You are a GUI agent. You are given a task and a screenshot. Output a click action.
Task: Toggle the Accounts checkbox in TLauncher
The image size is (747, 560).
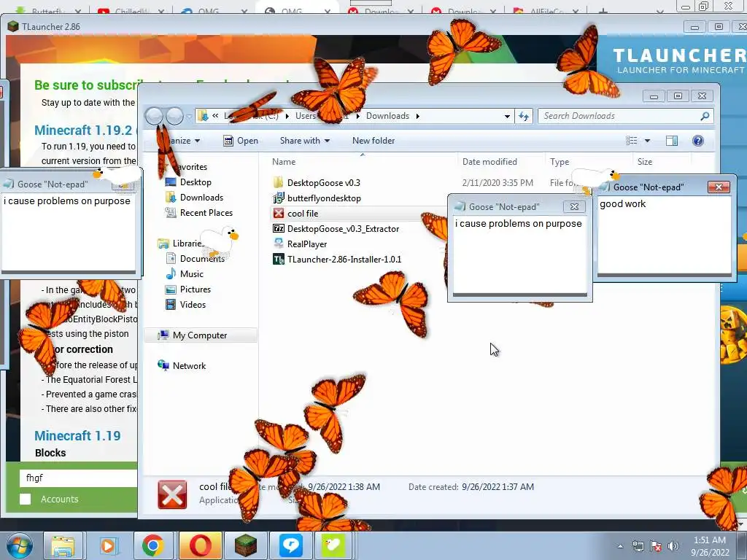click(26, 499)
